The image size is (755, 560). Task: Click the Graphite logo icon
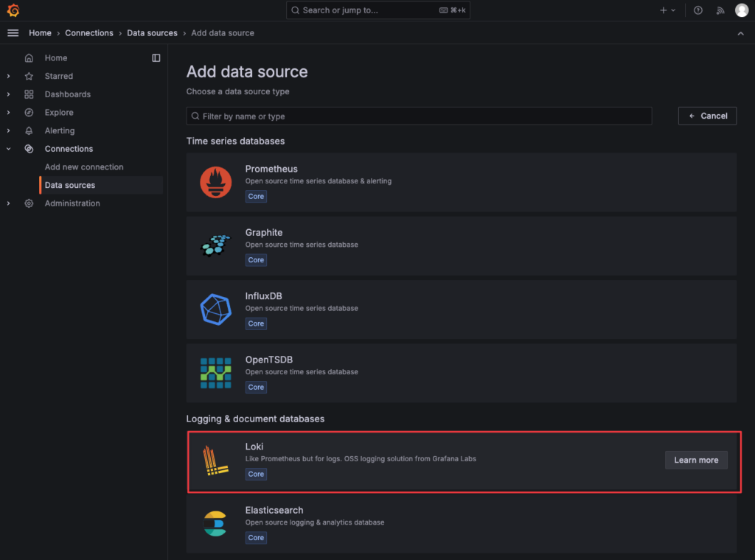coord(216,246)
